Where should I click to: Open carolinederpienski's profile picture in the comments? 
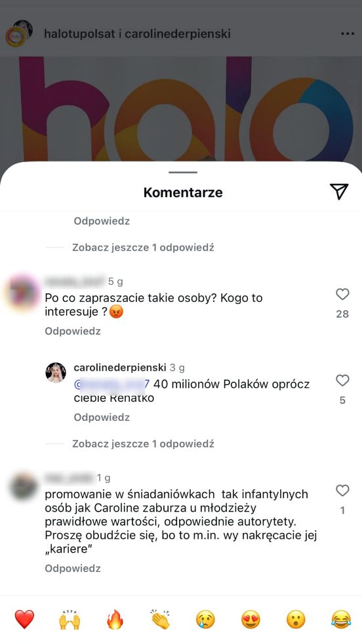pyautogui.click(x=56, y=373)
